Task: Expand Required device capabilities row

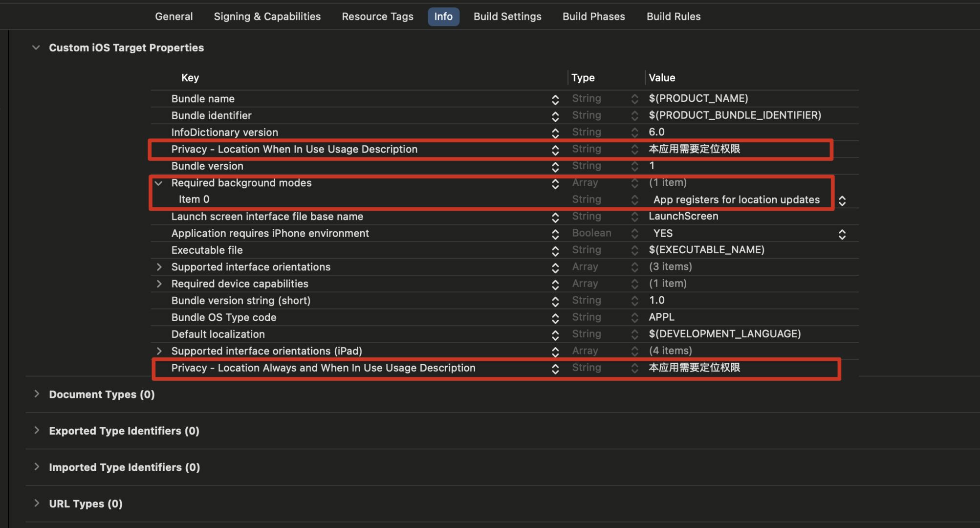Action: click(159, 284)
